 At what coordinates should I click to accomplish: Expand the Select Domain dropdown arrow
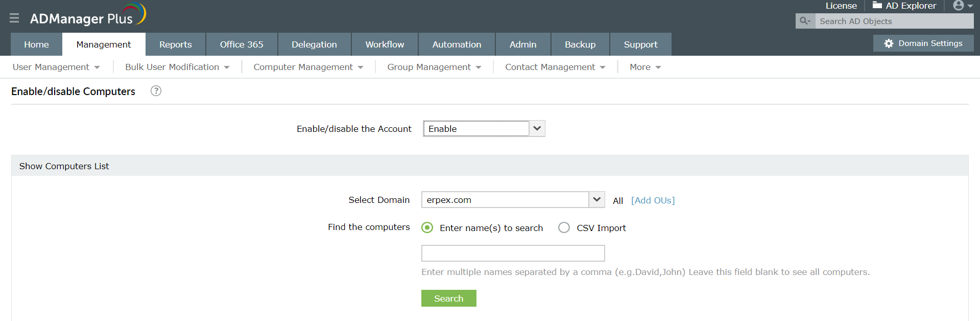click(596, 199)
